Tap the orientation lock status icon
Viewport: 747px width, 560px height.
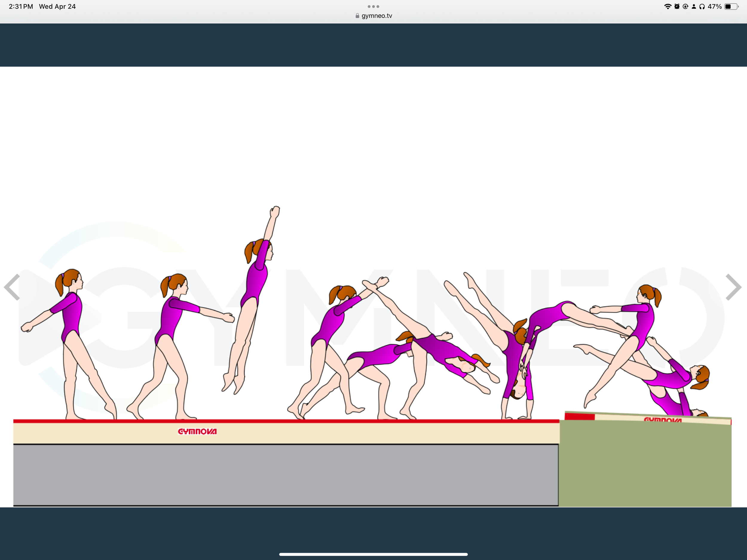(685, 6)
